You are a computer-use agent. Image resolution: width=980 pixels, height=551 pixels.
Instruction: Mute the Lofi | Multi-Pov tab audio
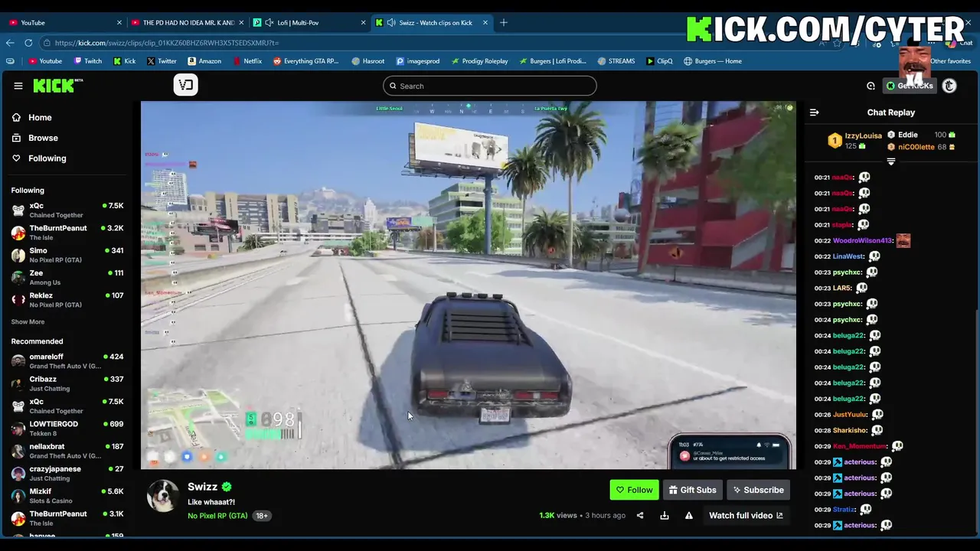pyautogui.click(x=269, y=22)
